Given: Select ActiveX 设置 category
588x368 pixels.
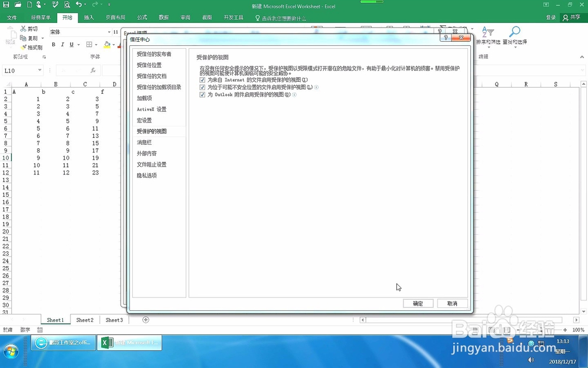Looking at the screenshot, I should click(x=159, y=110).
